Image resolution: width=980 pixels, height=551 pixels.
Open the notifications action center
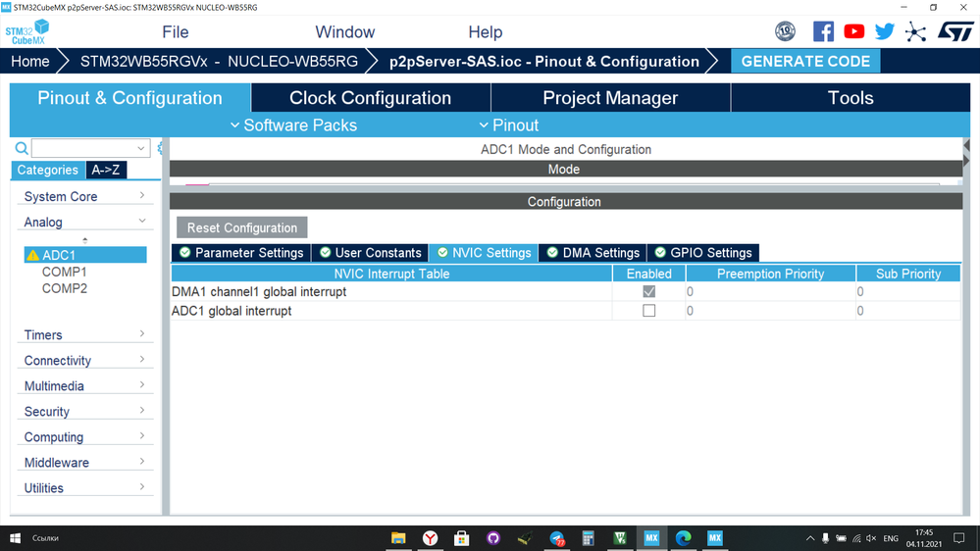click(958, 538)
